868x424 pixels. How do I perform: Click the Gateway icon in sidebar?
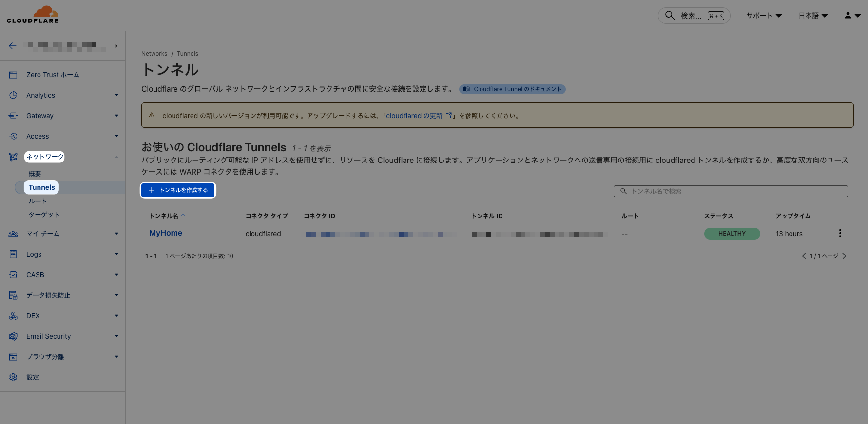tap(13, 116)
